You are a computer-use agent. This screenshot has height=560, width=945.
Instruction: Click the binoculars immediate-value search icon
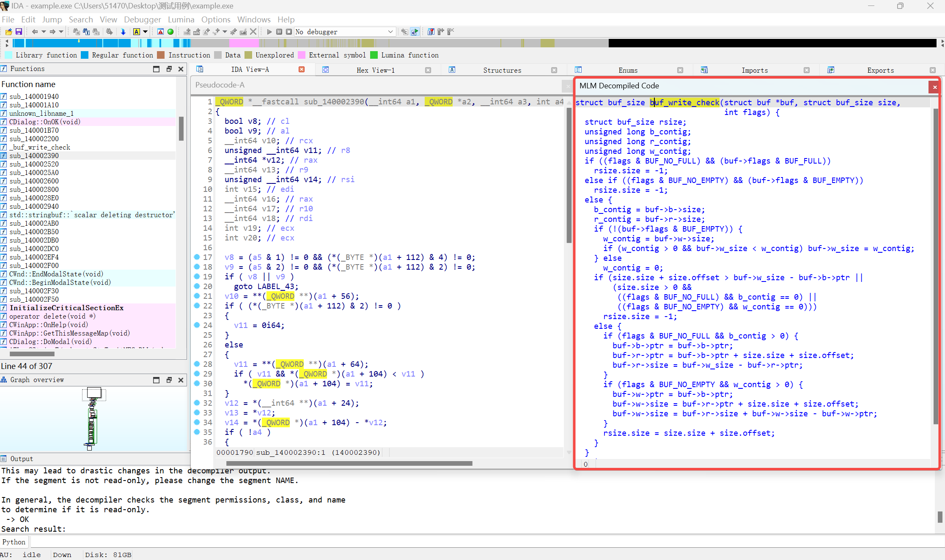[96, 32]
